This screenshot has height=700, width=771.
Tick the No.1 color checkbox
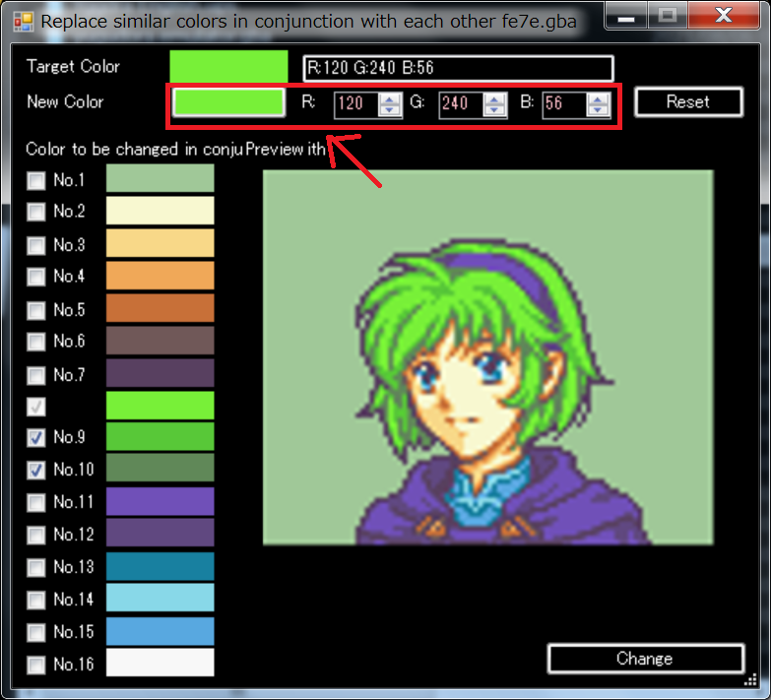click(35, 180)
